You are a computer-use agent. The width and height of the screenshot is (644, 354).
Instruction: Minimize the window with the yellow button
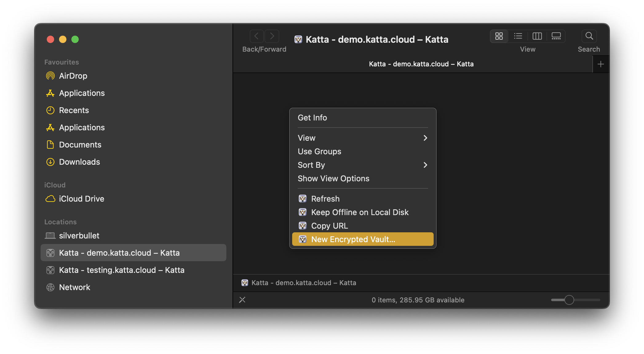[x=63, y=39]
